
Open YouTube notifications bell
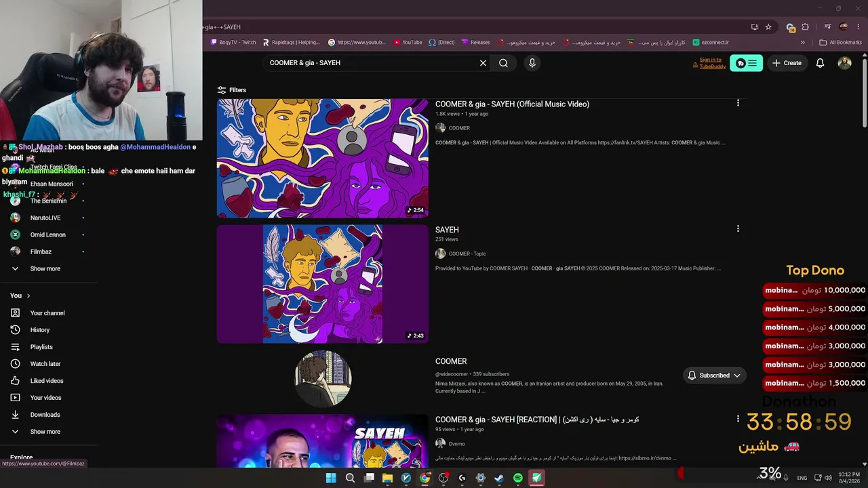click(x=820, y=63)
